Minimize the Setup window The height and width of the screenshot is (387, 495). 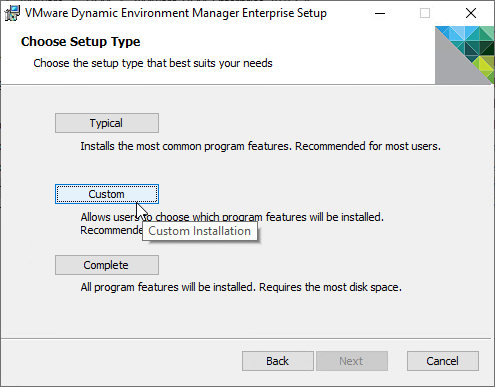point(380,13)
